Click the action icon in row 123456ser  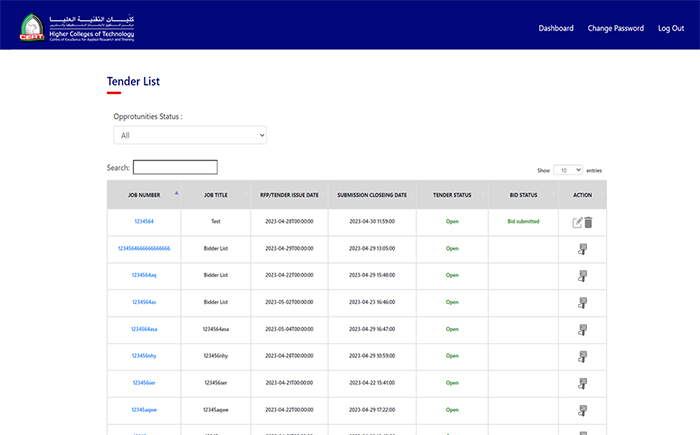pyautogui.click(x=583, y=383)
